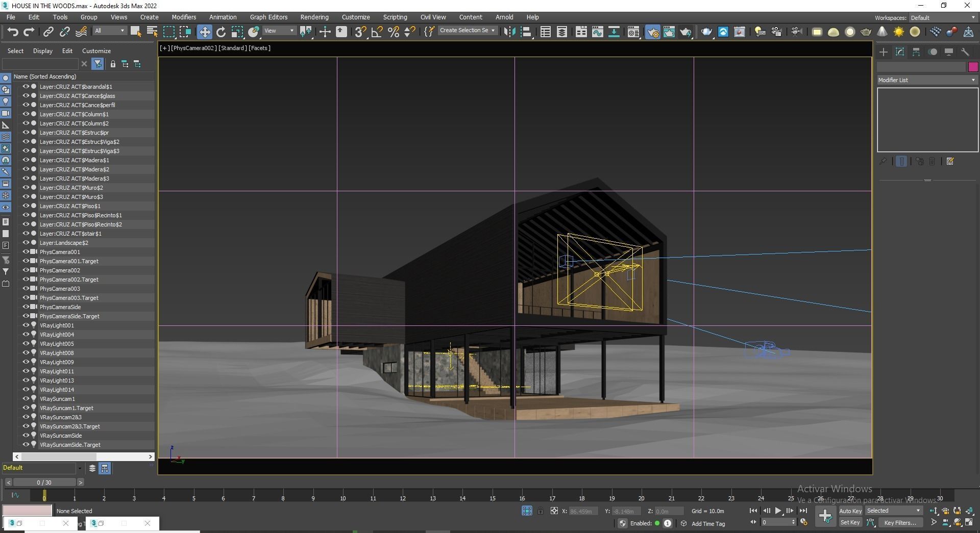Click the Render Production teapot icon
Viewport: 980px width, 533px height.
[x=685, y=32]
